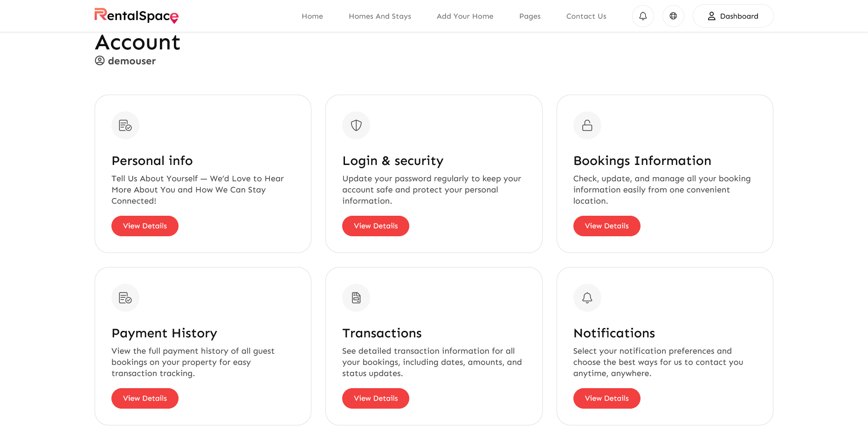Open the Pages menu

click(530, 16)
